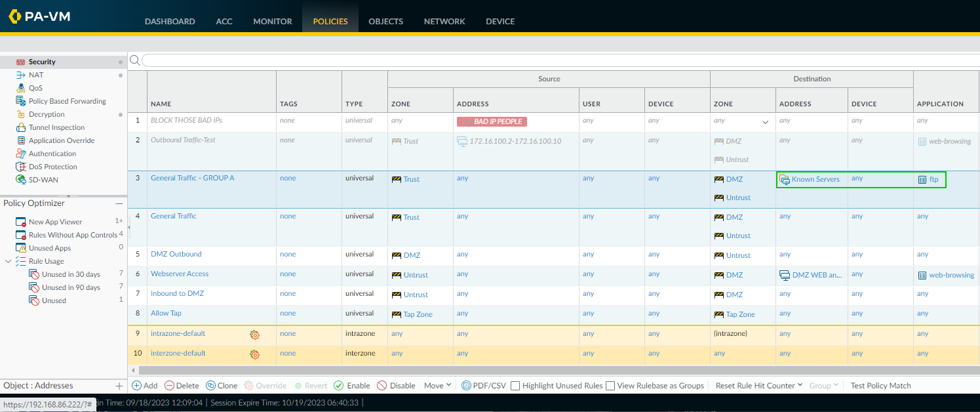Click the SD-WAN globe icon
The image size is (980, 412).
click(x=20, y=180)
